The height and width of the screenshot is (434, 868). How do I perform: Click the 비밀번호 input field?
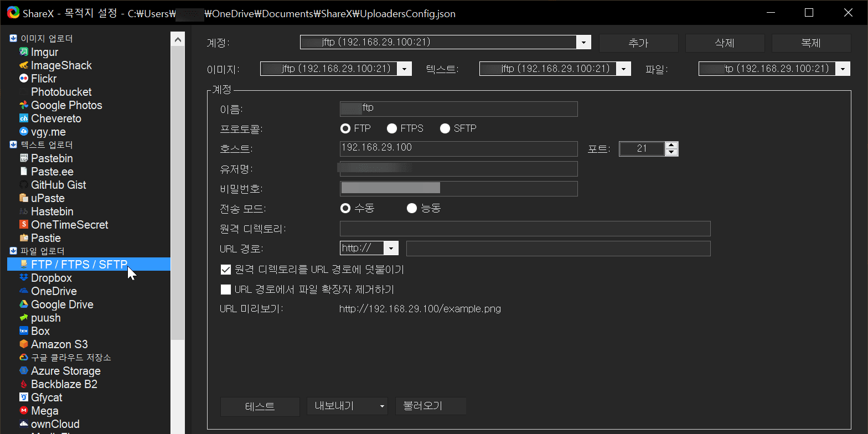click(x=458, y=188)
